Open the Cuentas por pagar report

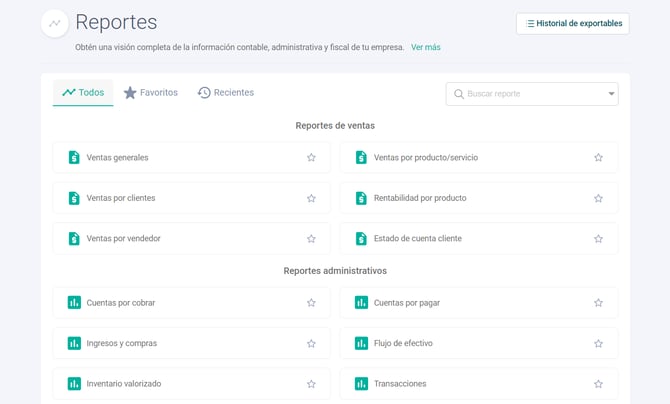(x=479, y=303)
